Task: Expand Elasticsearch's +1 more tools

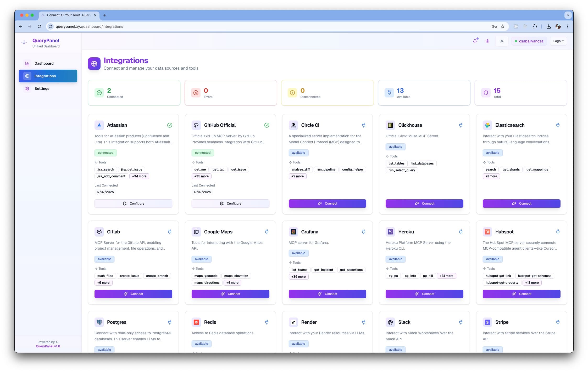Action: [491, 176]
